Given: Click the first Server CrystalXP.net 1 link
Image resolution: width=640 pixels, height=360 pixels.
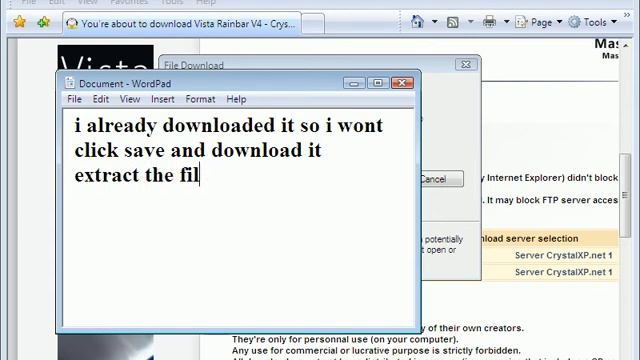Looking at the screenshot, I should tap(563, 256).
